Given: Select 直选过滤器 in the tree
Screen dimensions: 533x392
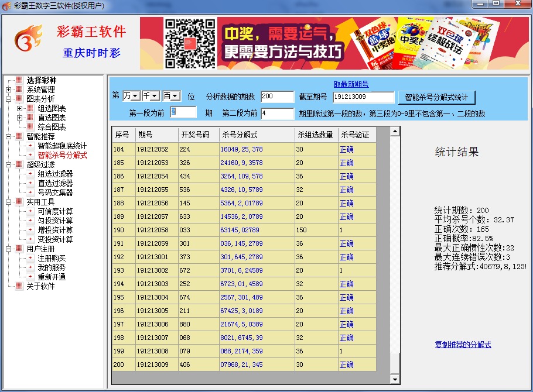Looking at the screenshot, I should click(x=55, y=183).
